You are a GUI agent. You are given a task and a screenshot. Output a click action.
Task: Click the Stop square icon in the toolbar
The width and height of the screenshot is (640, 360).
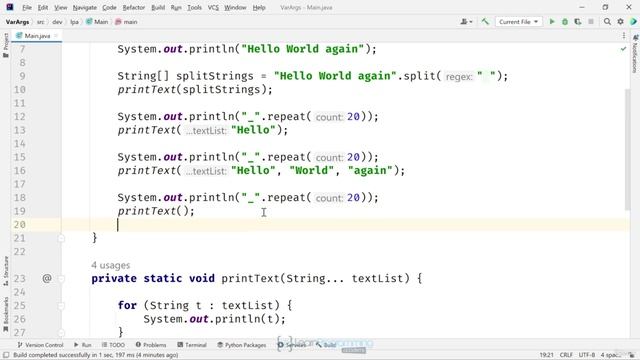point(591,22)
